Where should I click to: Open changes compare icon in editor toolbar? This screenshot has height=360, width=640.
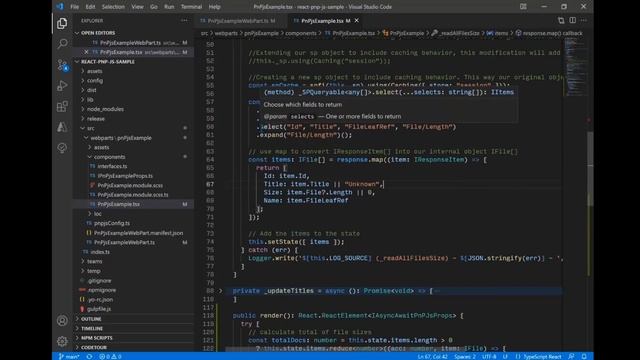click(561, 20)
